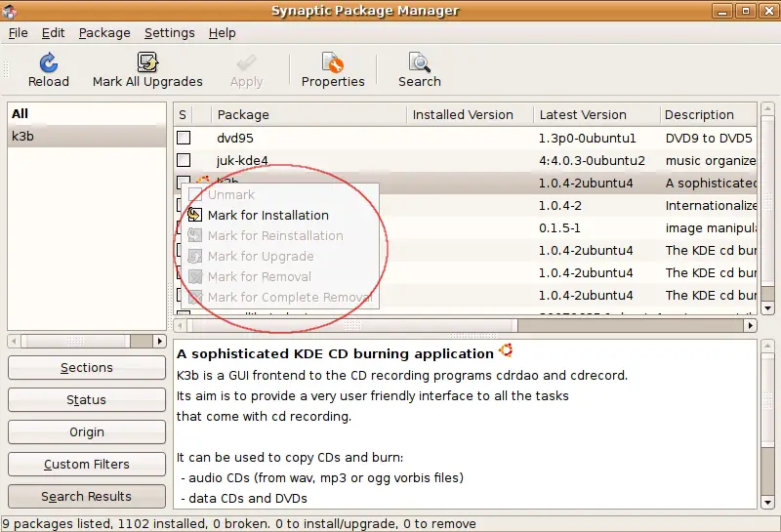The image size is (781, 532).
Task: Click the Origin filter button
Action: pos(87,431)
